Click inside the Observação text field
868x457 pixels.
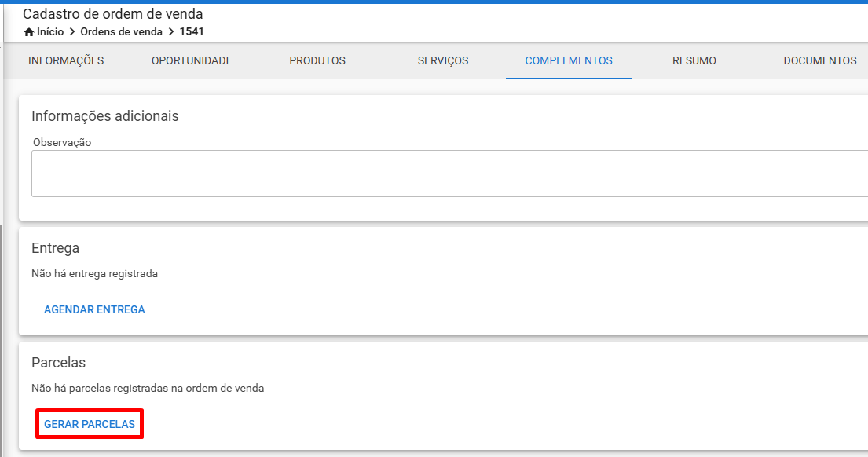click(449, 174)
